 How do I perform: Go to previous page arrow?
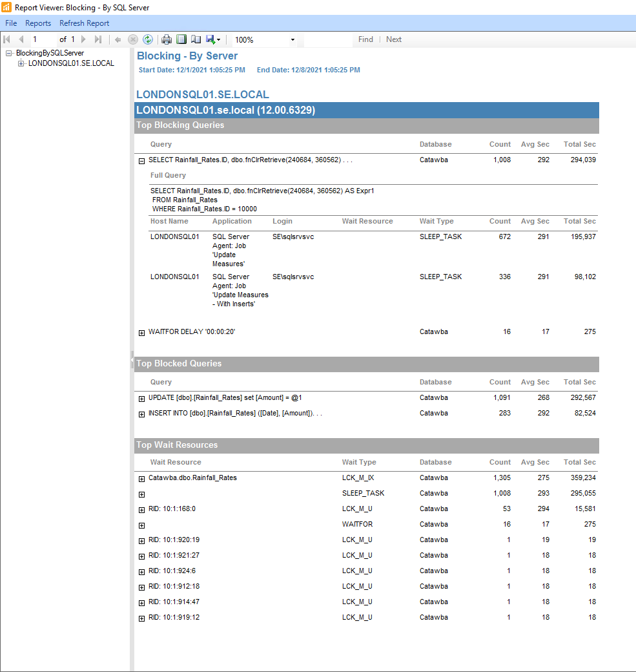(21, 39)
